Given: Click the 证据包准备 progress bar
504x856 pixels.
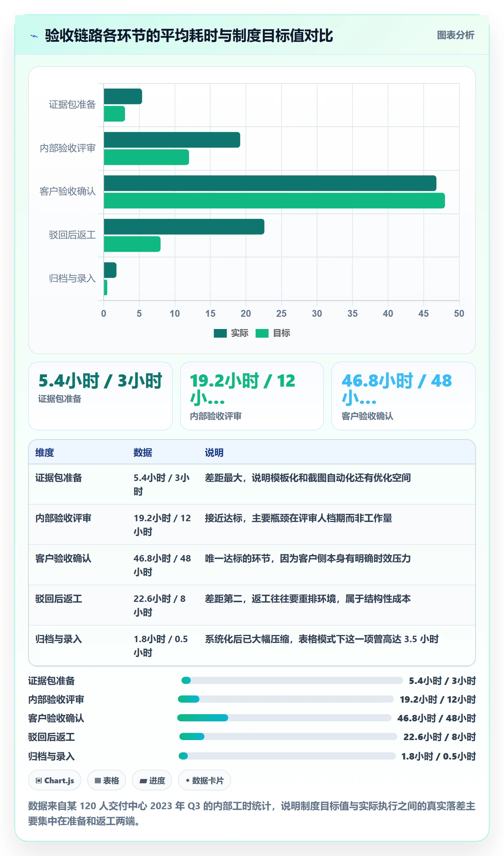Looking at the screenshot, I should 292,680.
